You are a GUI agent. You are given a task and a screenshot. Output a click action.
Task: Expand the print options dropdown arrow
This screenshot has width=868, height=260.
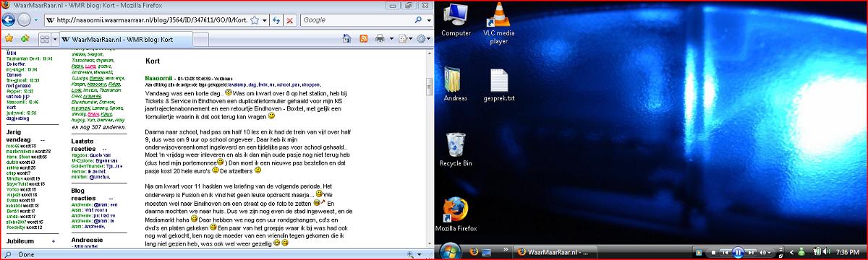[x=391, y=38]
